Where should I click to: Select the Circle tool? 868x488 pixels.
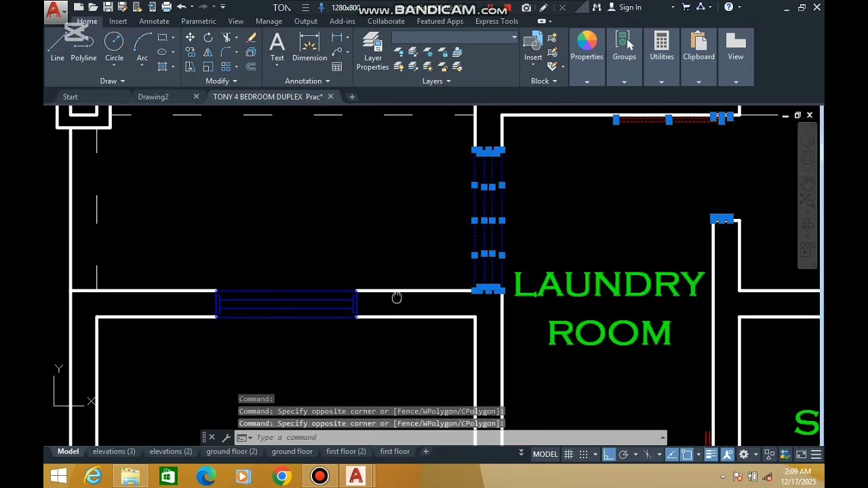point(114,47)
